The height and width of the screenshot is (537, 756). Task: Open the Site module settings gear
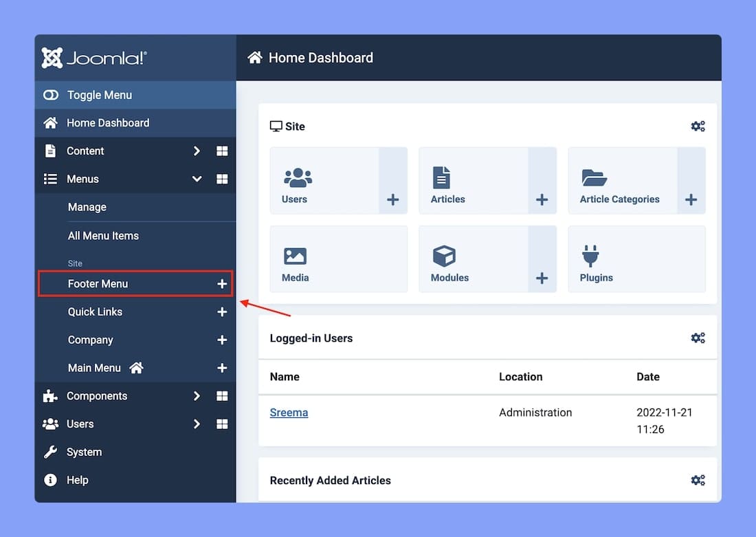(698, 127)
